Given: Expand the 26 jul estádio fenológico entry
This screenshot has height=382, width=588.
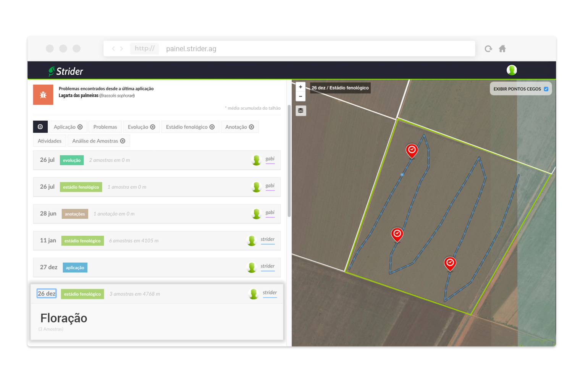Looking at the screenshot, I should [x=157, y=187].
